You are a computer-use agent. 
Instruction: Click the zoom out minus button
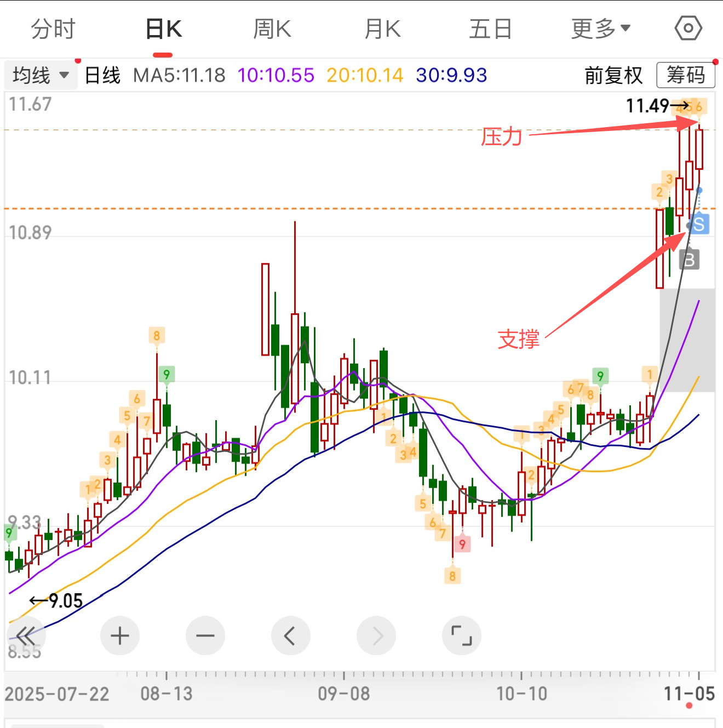click(205, 636)
